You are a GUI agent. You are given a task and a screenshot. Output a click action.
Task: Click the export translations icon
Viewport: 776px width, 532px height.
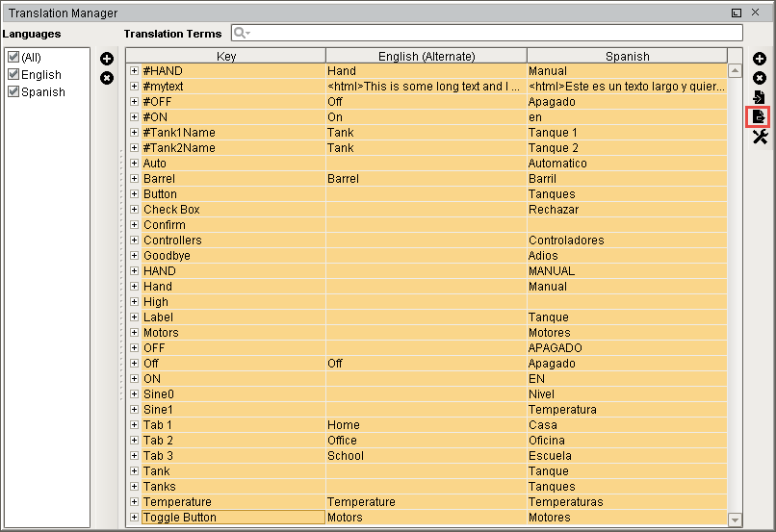(x=760, y=116)
